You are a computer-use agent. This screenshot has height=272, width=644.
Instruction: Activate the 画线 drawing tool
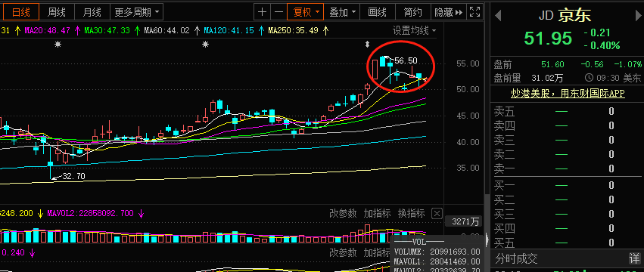point(378,12)
